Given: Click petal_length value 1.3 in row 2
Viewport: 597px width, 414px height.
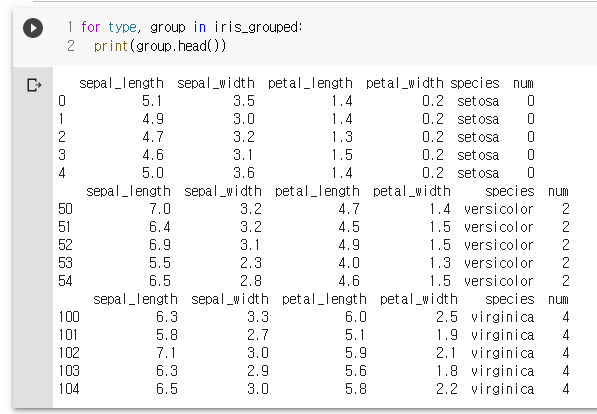Looking at the screenshot, I should (342, 137).
